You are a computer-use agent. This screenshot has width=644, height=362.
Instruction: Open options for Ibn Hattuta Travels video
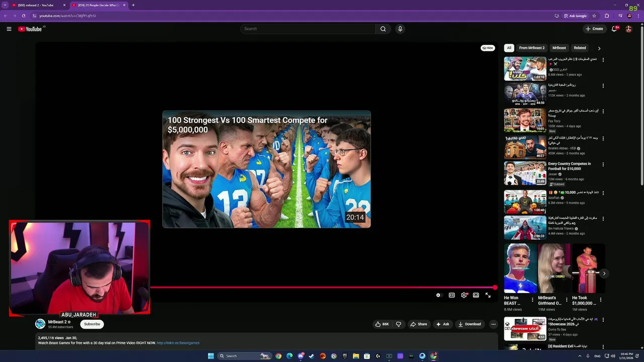tap(603, 219)
